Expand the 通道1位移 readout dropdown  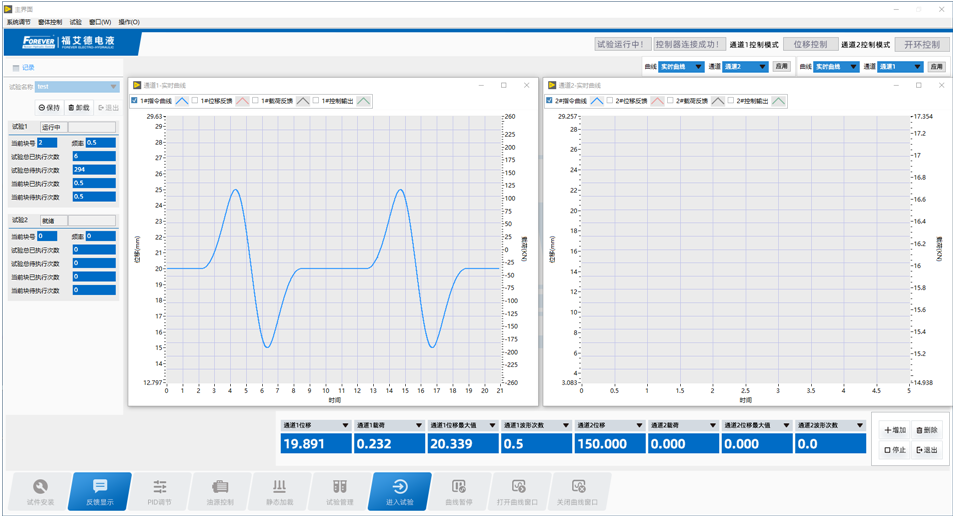tap(346, 425)
